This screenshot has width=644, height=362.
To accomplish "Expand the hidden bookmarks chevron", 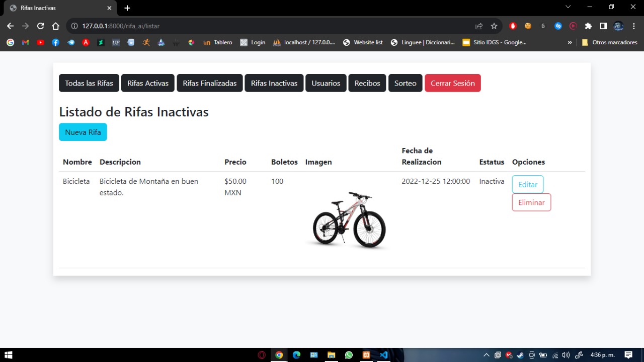I will (570, 43).
